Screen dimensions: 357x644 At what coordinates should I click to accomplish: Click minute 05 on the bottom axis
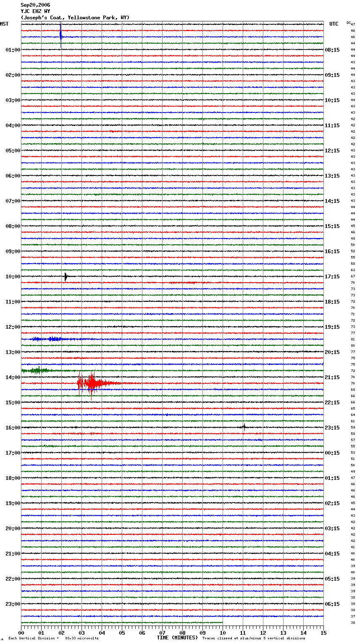tap(122, 633)
